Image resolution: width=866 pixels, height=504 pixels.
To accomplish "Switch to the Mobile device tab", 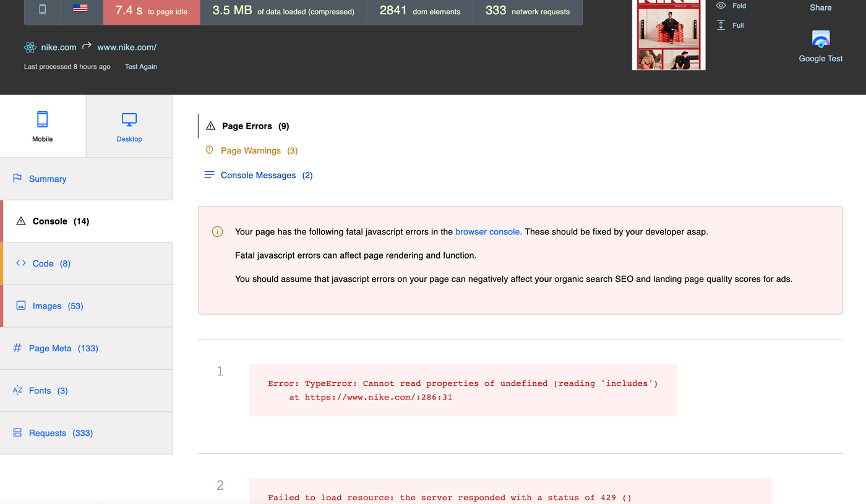I will point(43,126).
